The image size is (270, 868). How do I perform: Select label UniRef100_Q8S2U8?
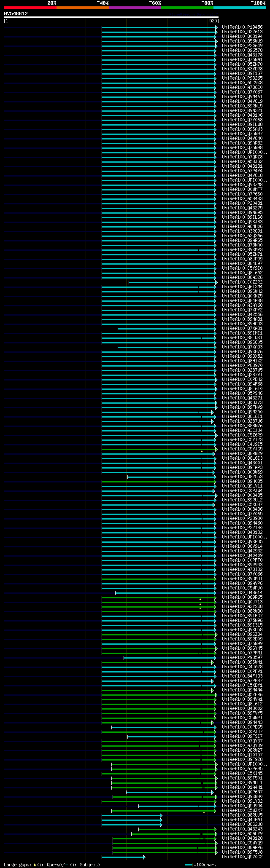click(x=242, y=824)
